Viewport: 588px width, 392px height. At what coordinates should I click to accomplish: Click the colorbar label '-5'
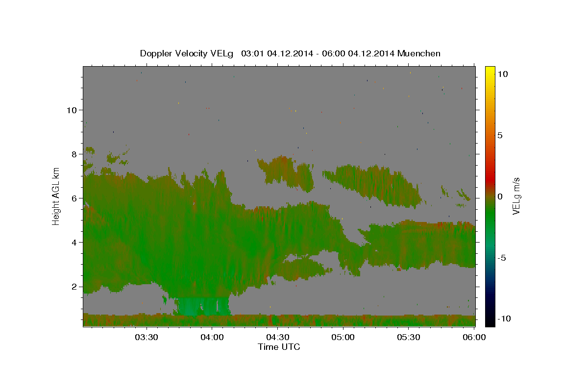pyautogui.click(x=501, y=258)
